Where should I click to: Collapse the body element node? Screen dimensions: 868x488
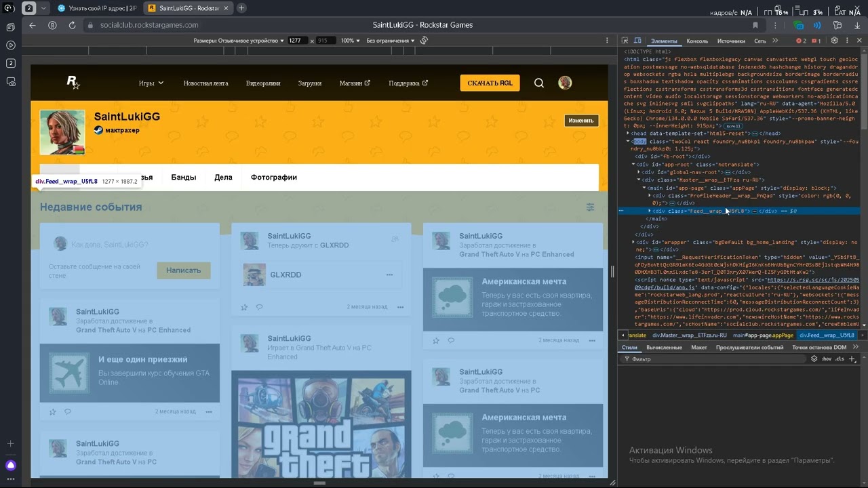click(628, 142)
